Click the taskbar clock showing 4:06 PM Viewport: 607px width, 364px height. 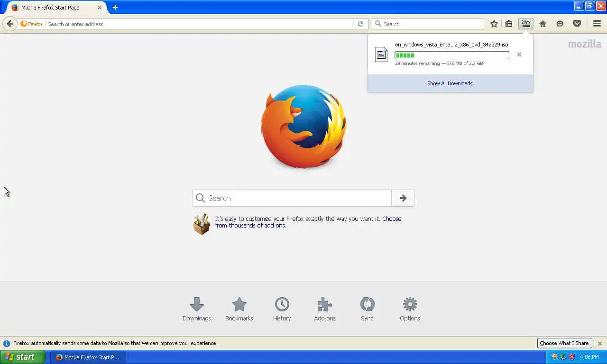pos(589,357)
